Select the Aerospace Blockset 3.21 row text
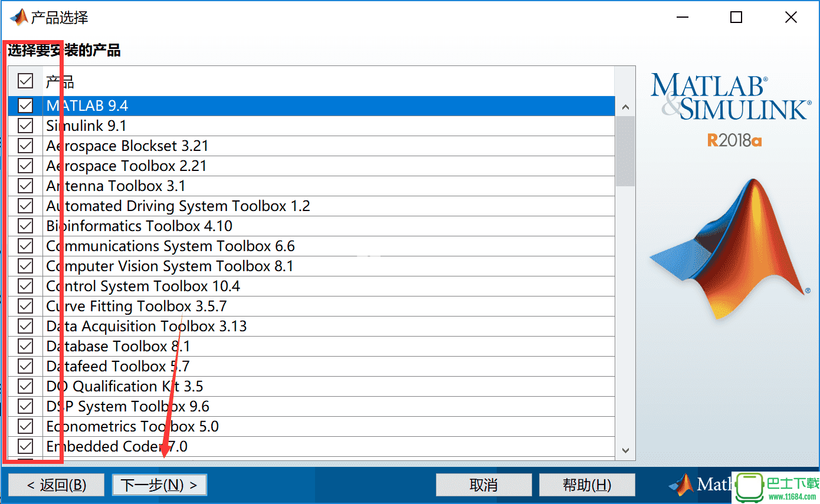 pyautogui.click(x=127, y=146)
